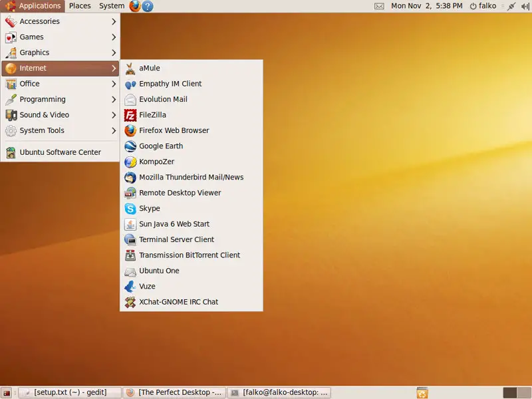This screenshot has height=399, width=532.
Task: Choose Ubuntu One from the Internet submenu
Action: coord(192,271)
